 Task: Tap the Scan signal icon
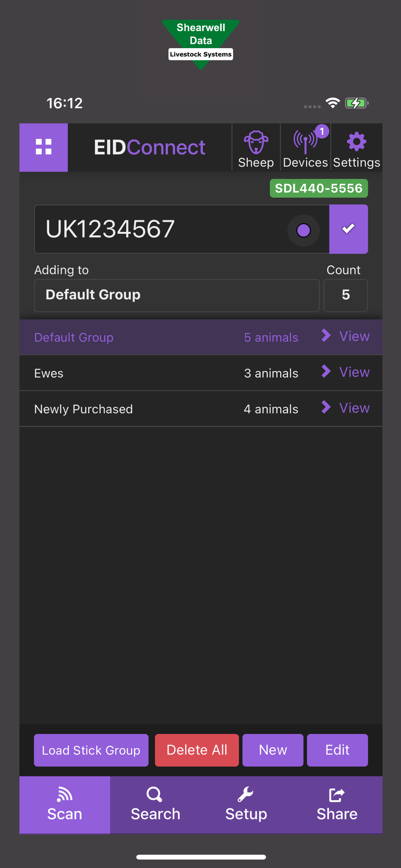point(65,794)
